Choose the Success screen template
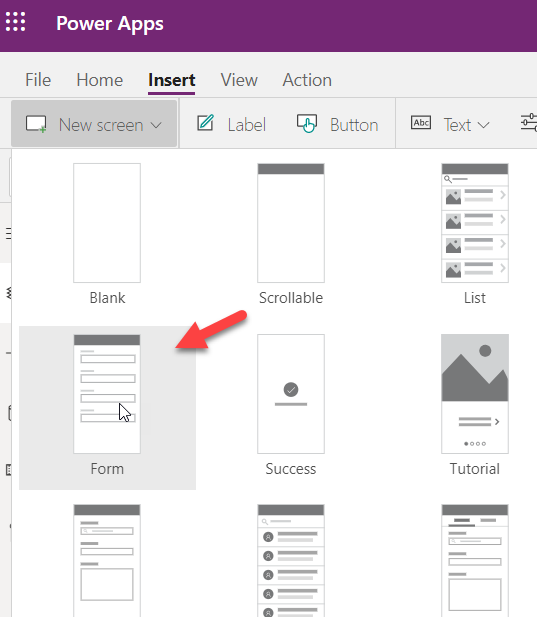The image size is (537, 617). click(291, 406)
